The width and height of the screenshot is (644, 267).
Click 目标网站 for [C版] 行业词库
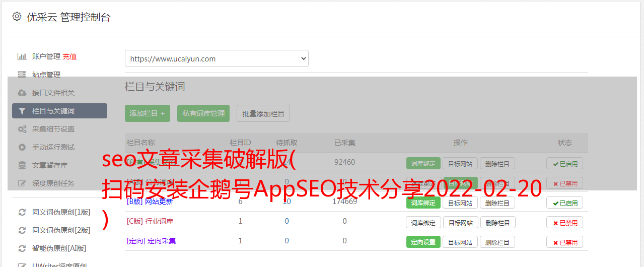(x=460, y=222)
